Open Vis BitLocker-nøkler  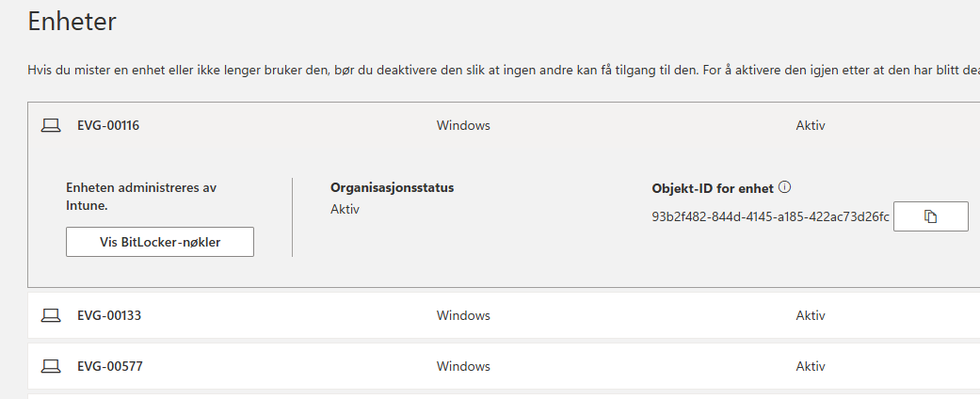pos(160,242)
